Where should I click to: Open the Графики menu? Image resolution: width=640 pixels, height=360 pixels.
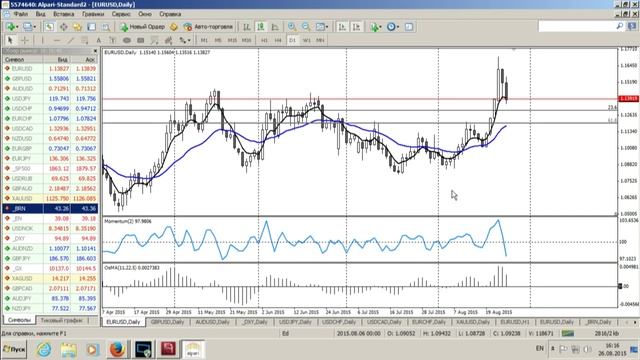point(93,14)
